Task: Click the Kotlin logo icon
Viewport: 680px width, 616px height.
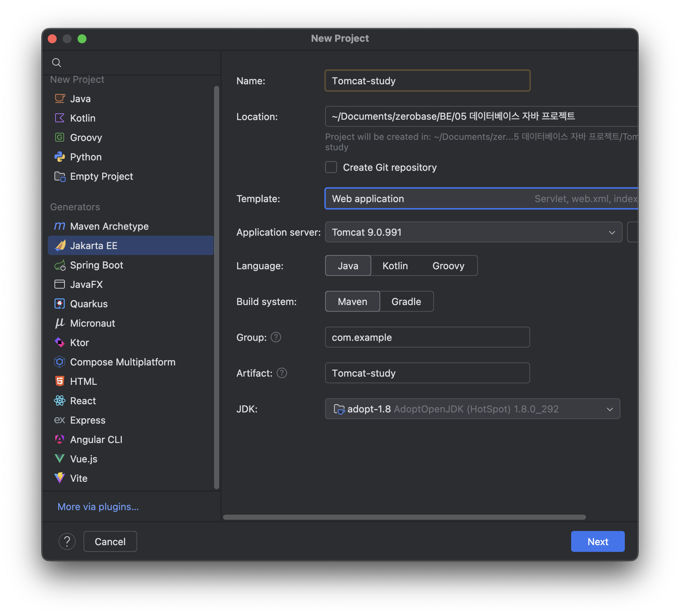Action: click(x=60, y=118)
